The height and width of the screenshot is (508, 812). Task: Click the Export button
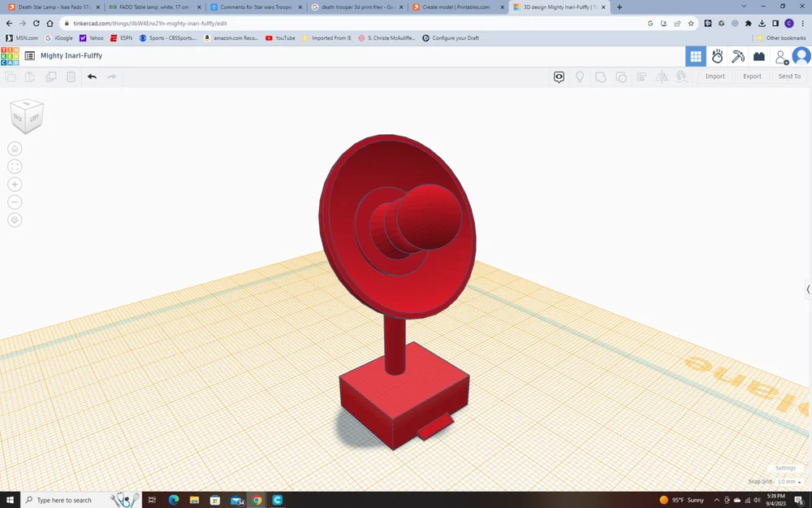[x=752, y=76]
